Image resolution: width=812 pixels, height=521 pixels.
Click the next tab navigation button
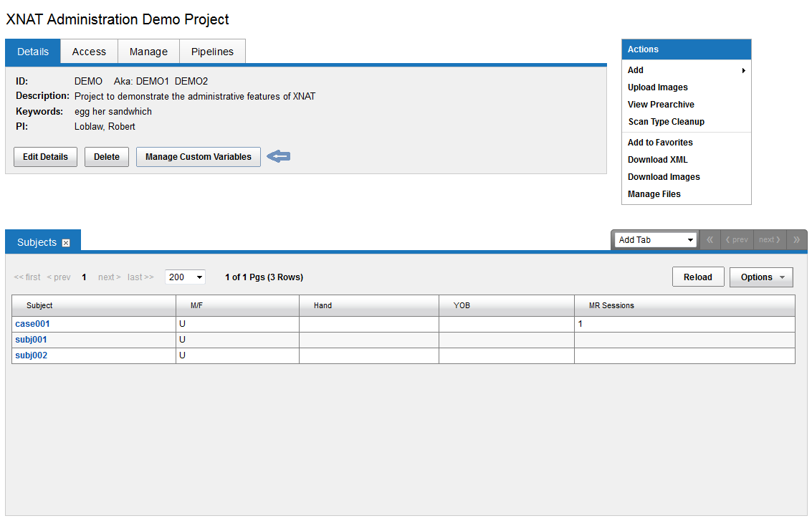click(x=770, y=240)
